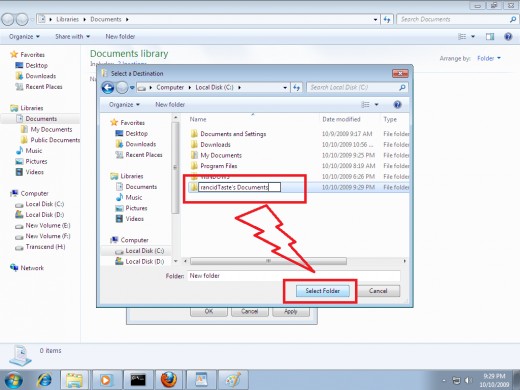Select Downloads folder in the file list
The height and width of the screenshot is (390, 520).
click(x=215, y=145)
